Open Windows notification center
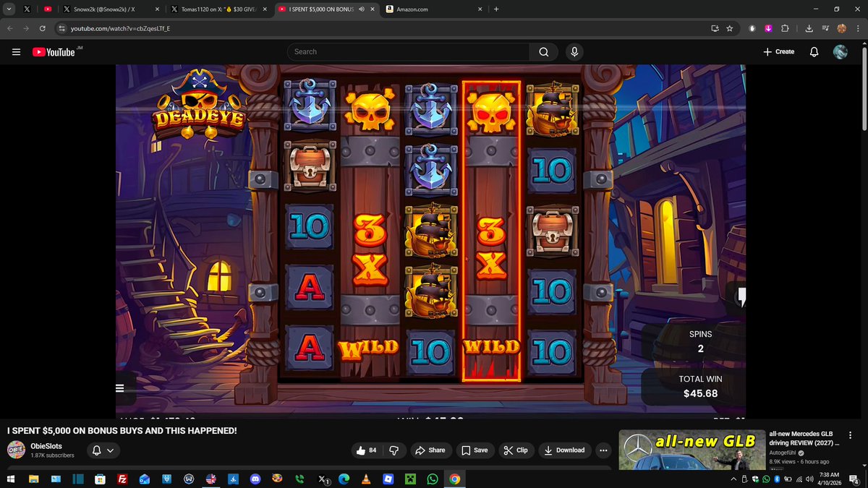Screen dimensions: 868x488 pyautogui.click(x=854, y=479)
